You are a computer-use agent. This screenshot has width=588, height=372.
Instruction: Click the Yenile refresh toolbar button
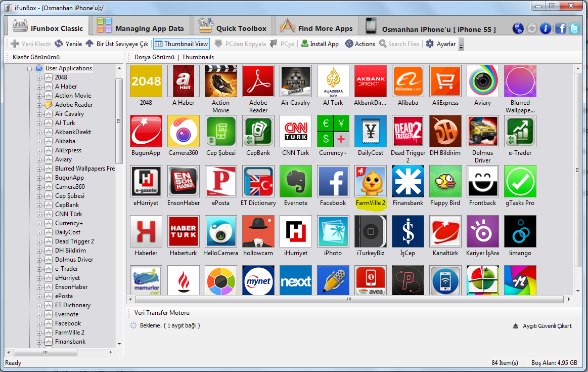point(68,44)
